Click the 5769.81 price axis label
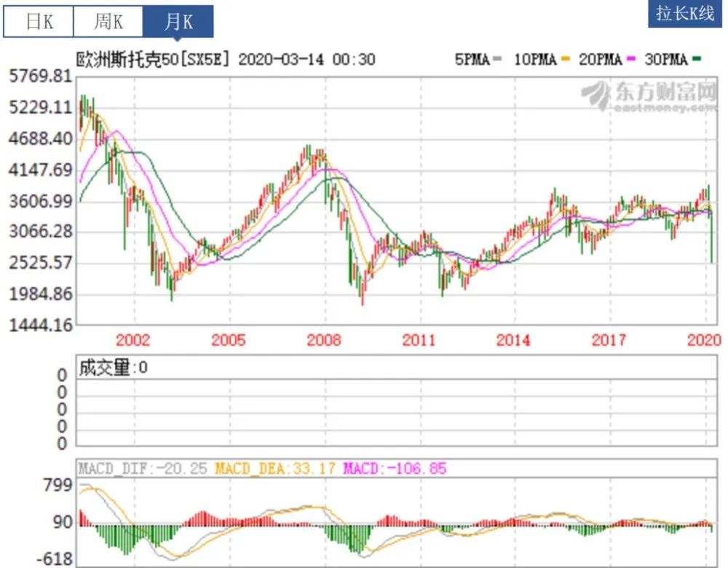The image size is (728, 568). tap(41, 76)
